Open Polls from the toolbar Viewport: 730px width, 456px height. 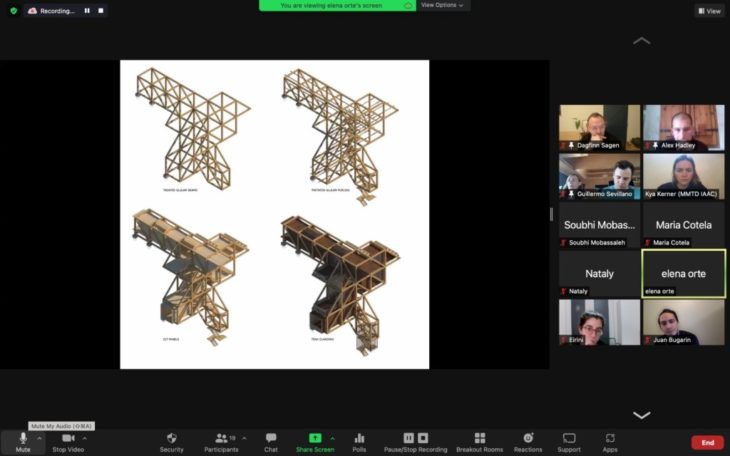359,439
